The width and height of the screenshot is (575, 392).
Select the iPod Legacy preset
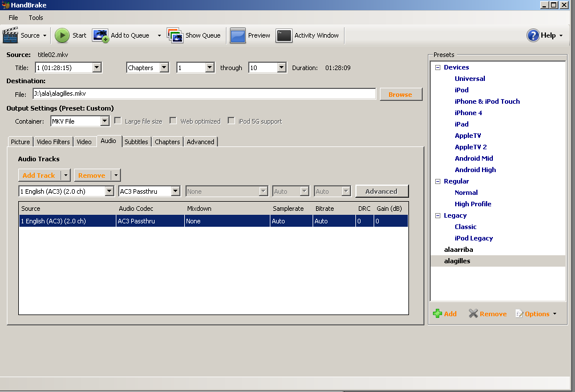(x=473, y=238)
